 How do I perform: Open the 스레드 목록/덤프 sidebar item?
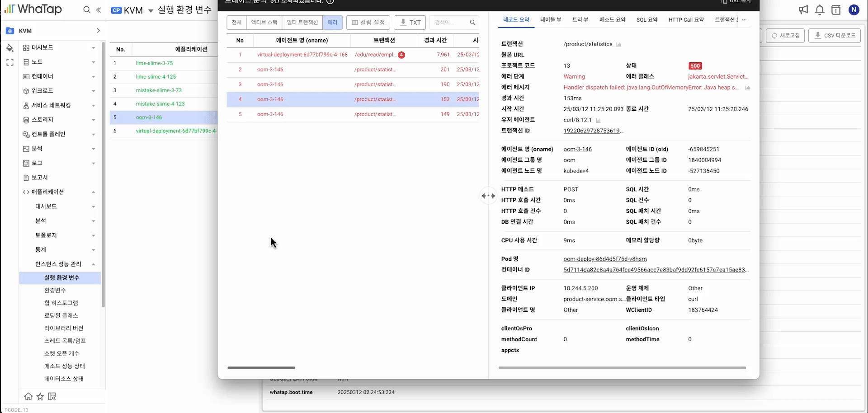65,341
